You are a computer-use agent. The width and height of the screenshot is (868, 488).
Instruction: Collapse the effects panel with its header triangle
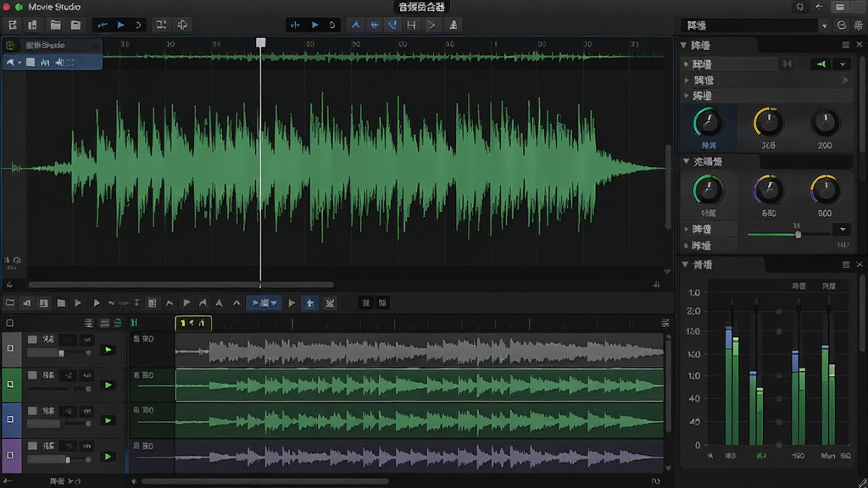tap(684, 45)
